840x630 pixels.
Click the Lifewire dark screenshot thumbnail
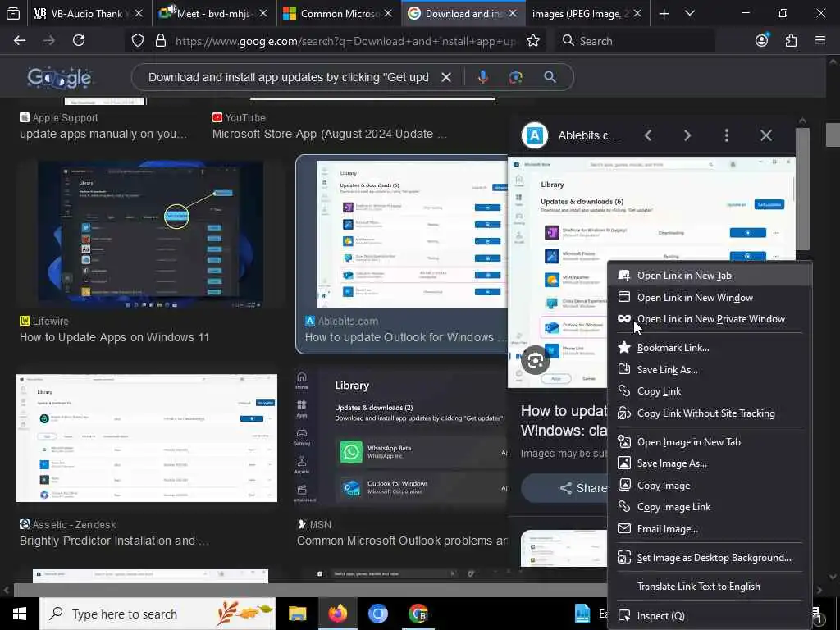tap(150, 235)
